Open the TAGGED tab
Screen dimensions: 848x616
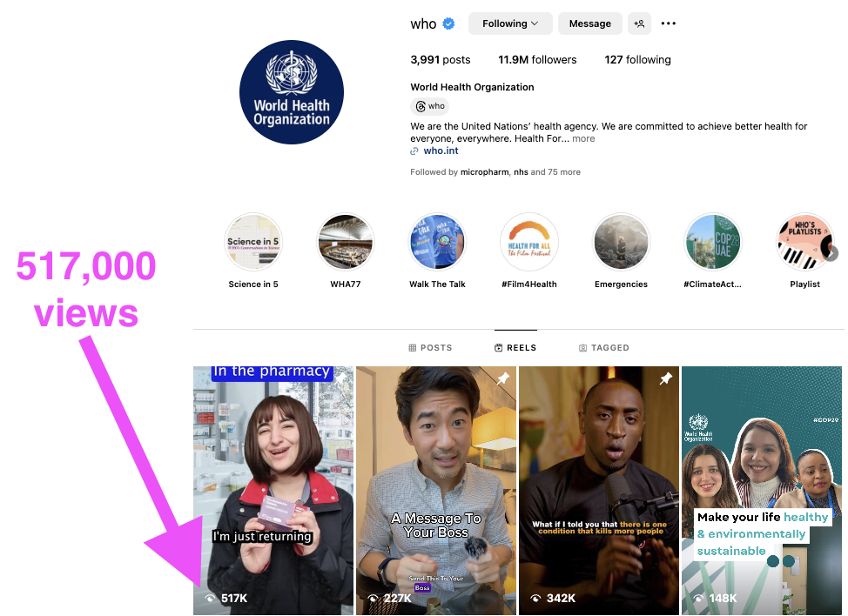tap(603, 347)
